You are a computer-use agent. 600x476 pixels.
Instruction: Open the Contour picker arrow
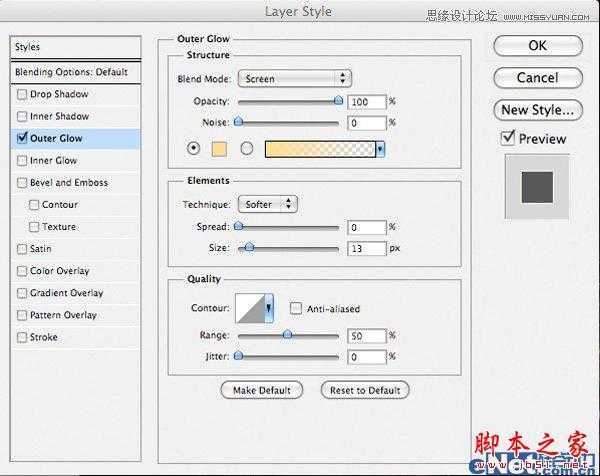(269, 308)
